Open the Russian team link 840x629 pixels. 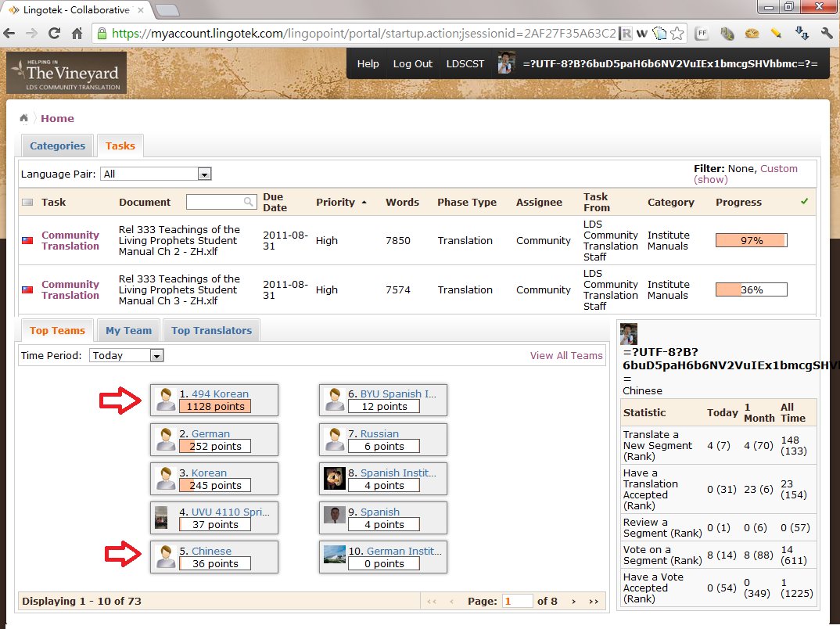379,433
